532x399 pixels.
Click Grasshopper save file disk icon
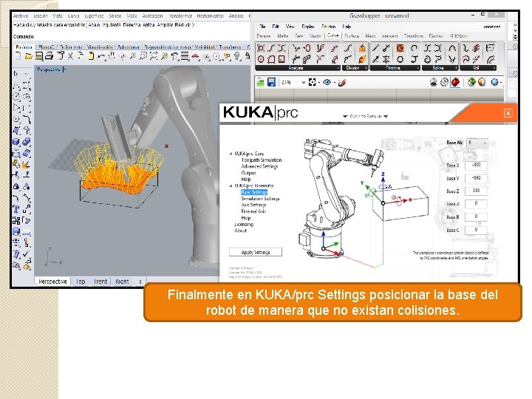[271, 82]
